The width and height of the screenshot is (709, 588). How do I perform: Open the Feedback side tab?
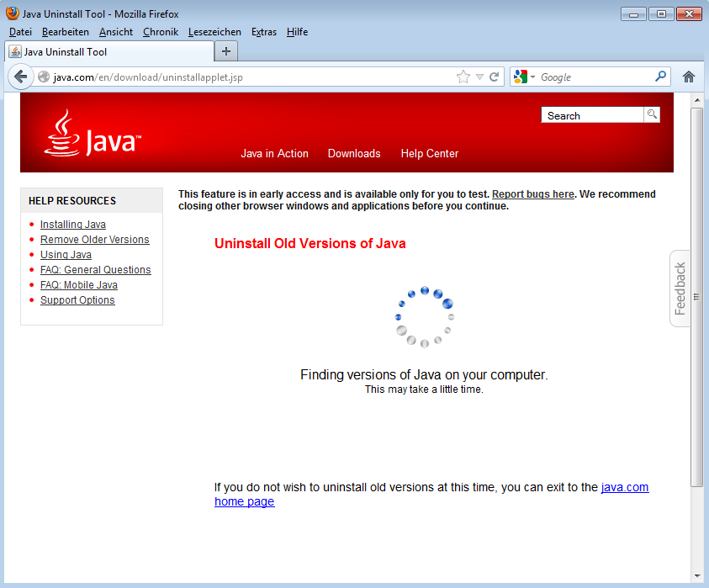680,289
